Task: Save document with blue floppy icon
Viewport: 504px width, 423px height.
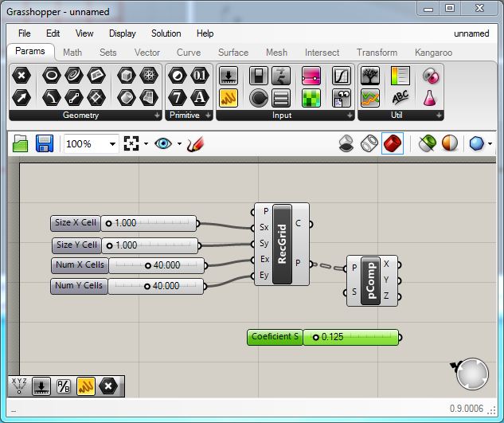Action: (45, 143)
